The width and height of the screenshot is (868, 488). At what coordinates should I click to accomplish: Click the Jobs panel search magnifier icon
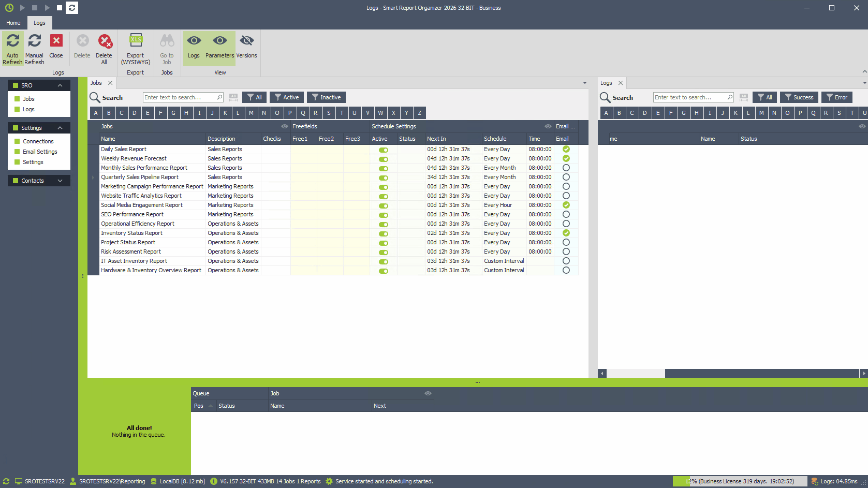(x=95, y=97)
